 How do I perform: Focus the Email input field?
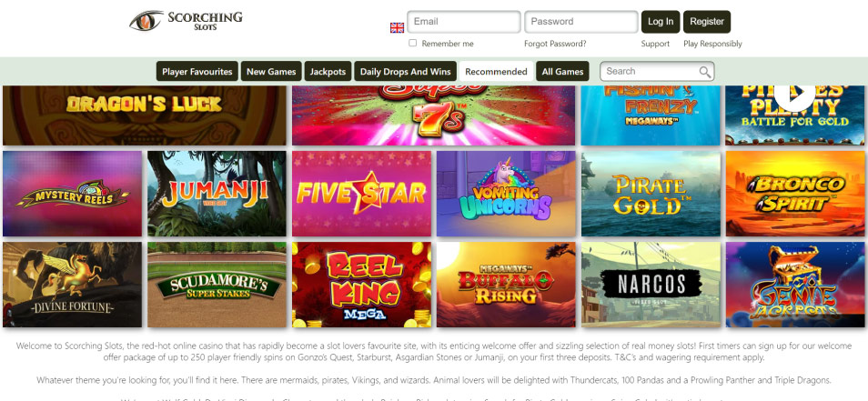pyautogui.click(x=464, y=22)
